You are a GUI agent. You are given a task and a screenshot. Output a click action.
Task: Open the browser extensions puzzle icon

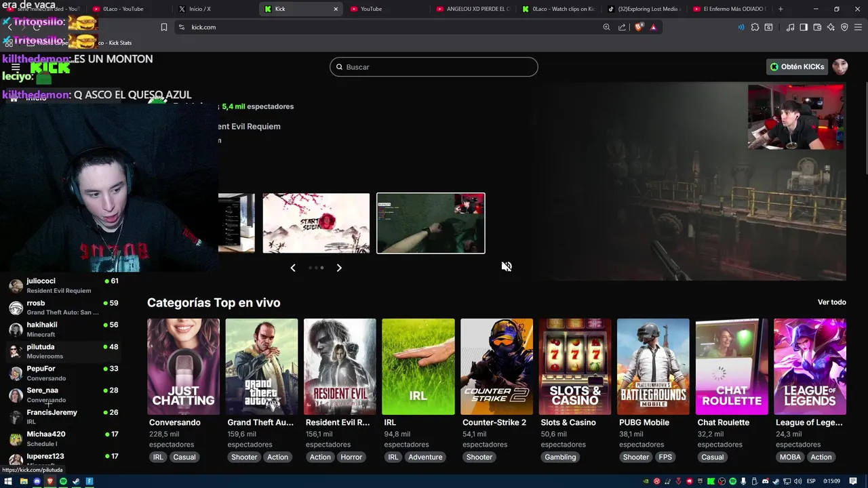tap(755, 27)
